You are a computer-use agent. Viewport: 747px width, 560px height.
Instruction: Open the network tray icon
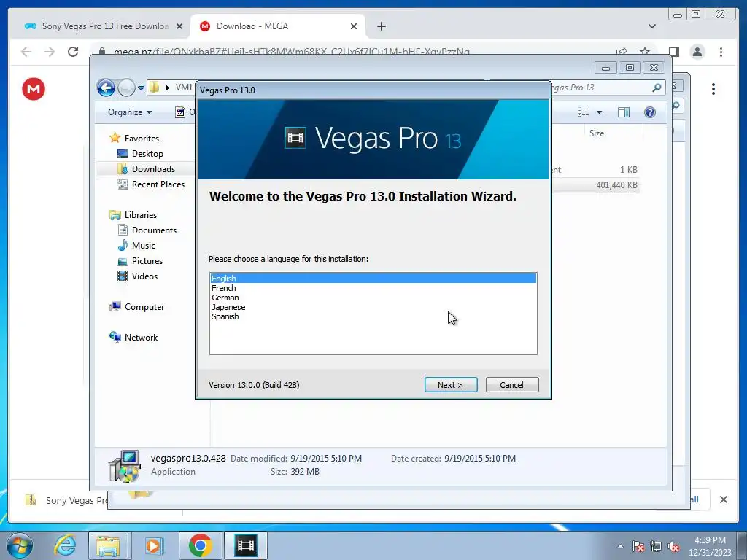(656, 547)
